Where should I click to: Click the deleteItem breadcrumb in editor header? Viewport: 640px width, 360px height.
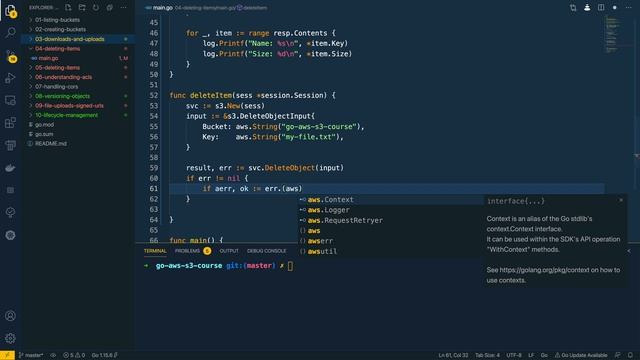click(253, 7)
